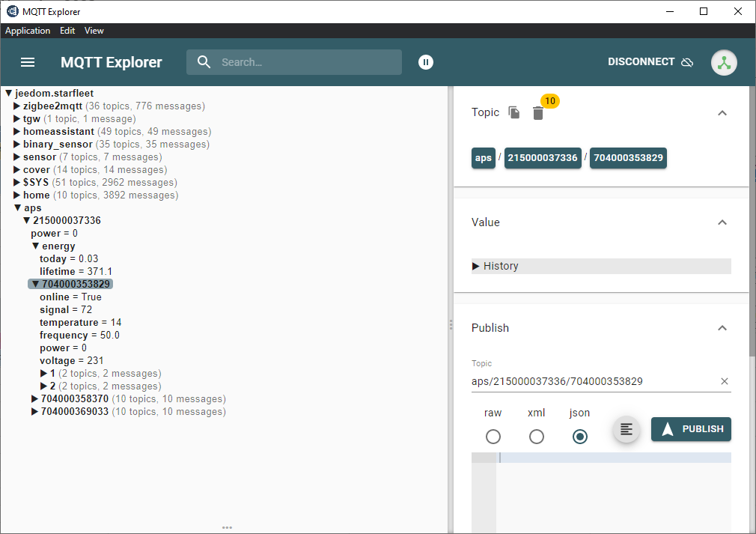This screenshot has height=534, width=756.
Task: Click the publish Topic input field
Action: 593,381
